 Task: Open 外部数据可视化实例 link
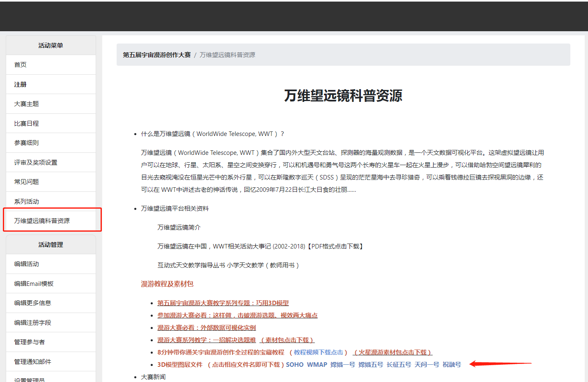[207, 327]
